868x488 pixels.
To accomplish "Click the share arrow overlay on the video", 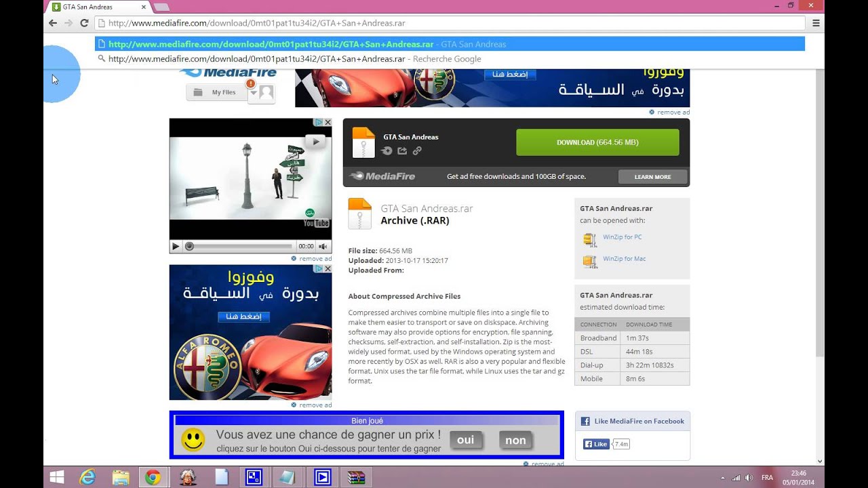I will 315,142.
